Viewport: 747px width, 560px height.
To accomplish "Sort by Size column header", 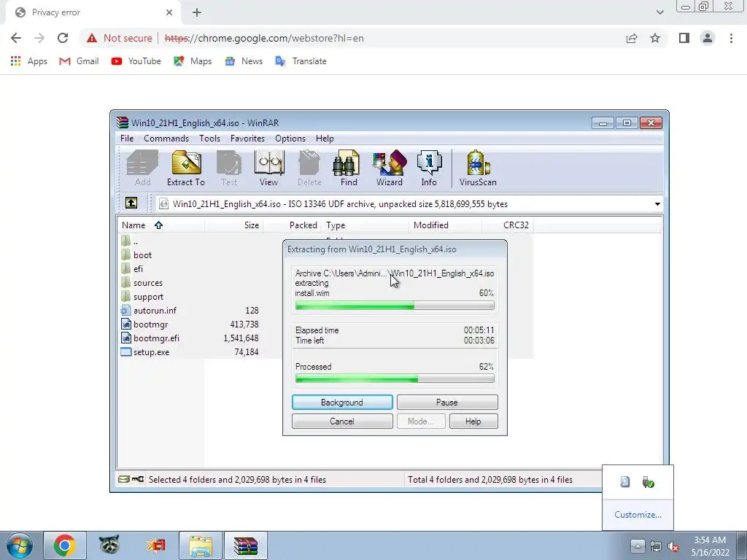I will (x=233, y=225).
